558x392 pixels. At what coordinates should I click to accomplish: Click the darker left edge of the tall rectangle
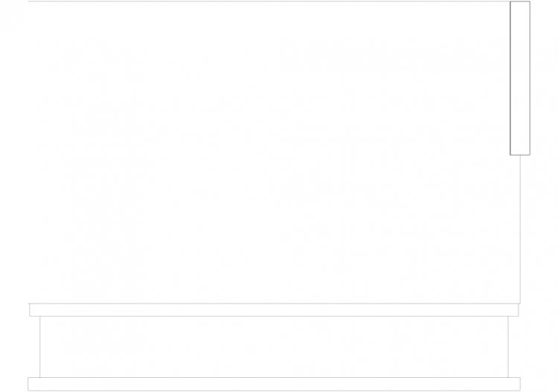click(510, 78)
